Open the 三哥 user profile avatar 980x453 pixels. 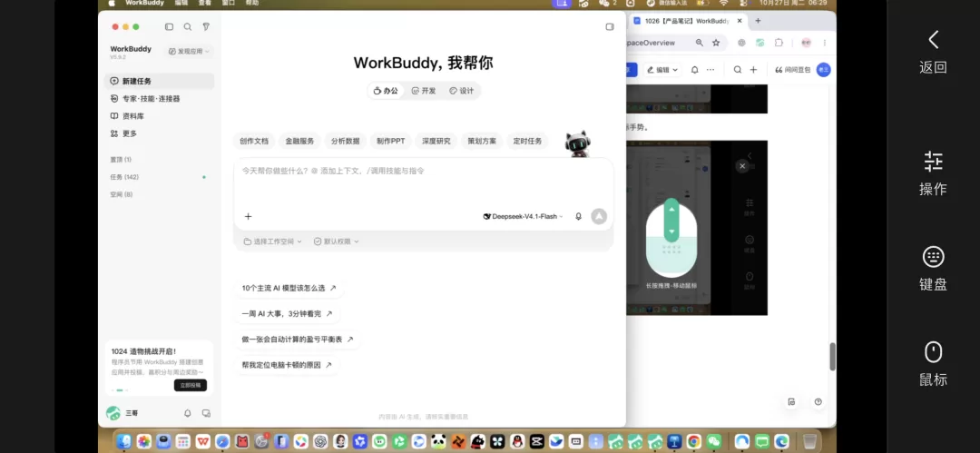(x=113, y=413)
